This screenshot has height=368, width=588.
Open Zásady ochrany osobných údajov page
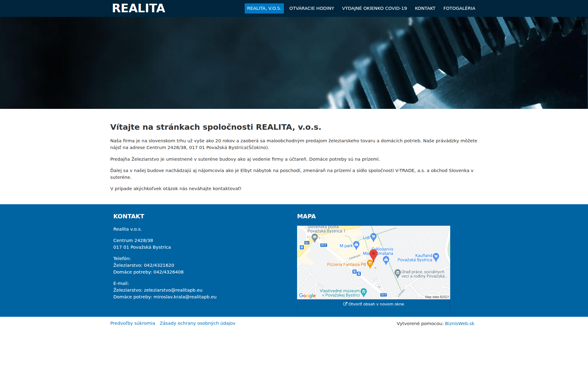pyautogui.click(x=197, y=323)
